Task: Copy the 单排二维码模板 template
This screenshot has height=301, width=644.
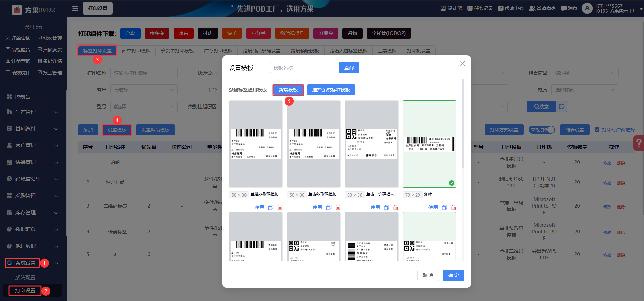Action: click(386, 207)
